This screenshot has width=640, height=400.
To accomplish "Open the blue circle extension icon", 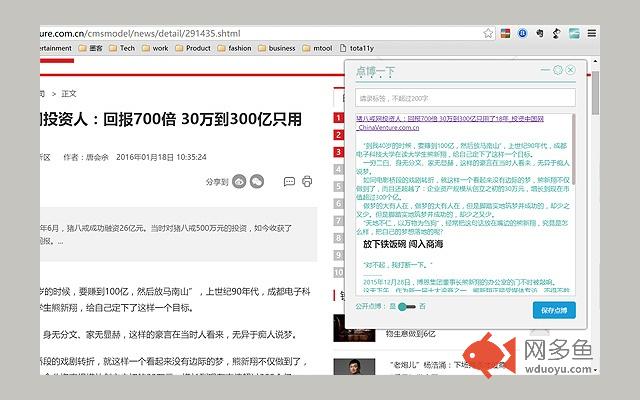I will pyautogui.click(x=522, y=33).
